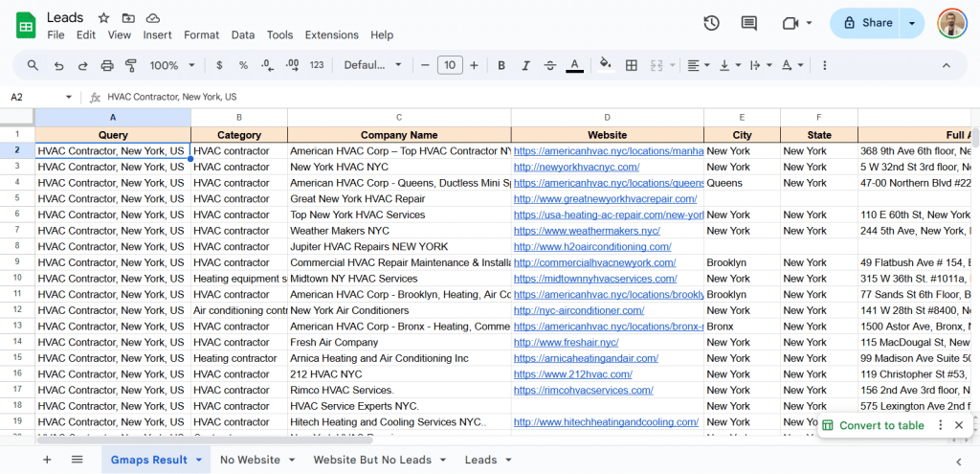Open the 123 number format menu
980x474 pixels.
317,65
